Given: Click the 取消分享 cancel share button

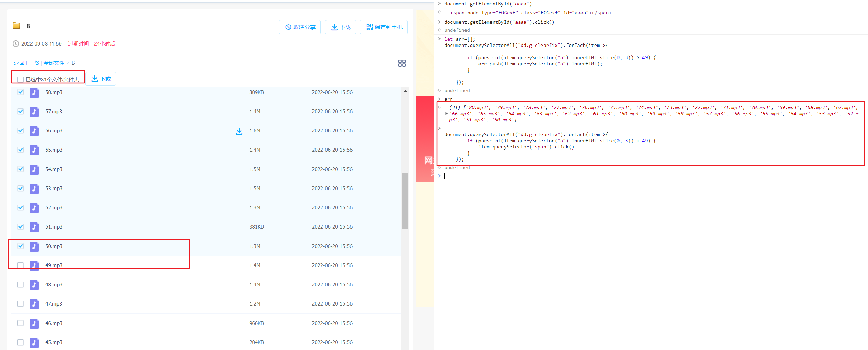Looking at the screenshot, I should point(300,27).
